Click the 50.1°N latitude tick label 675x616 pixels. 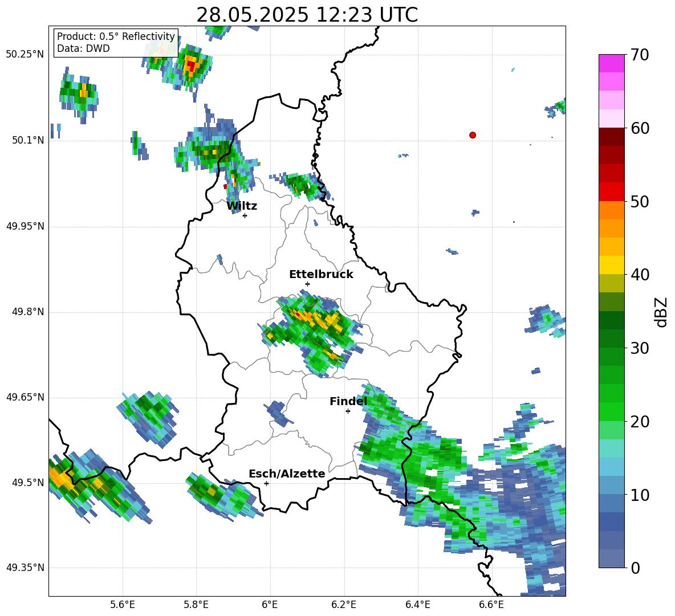[28, 140]
